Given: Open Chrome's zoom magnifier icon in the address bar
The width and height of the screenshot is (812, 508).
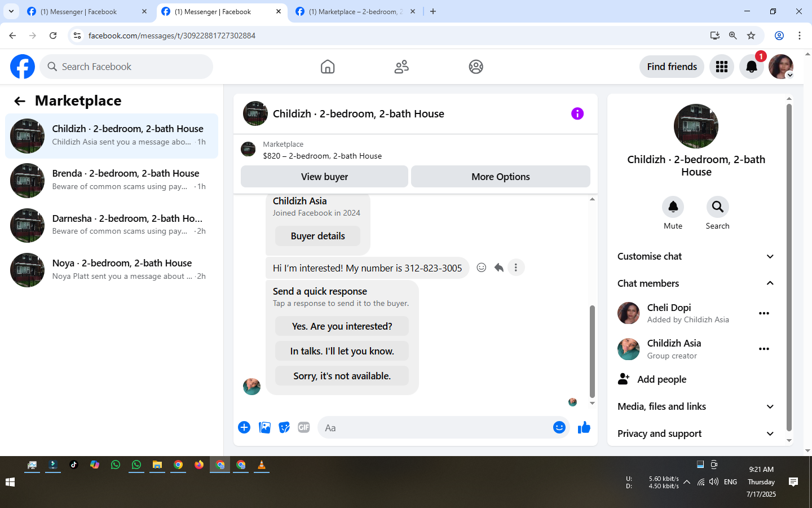Looking at the screenshot, I should coord(733,36).
